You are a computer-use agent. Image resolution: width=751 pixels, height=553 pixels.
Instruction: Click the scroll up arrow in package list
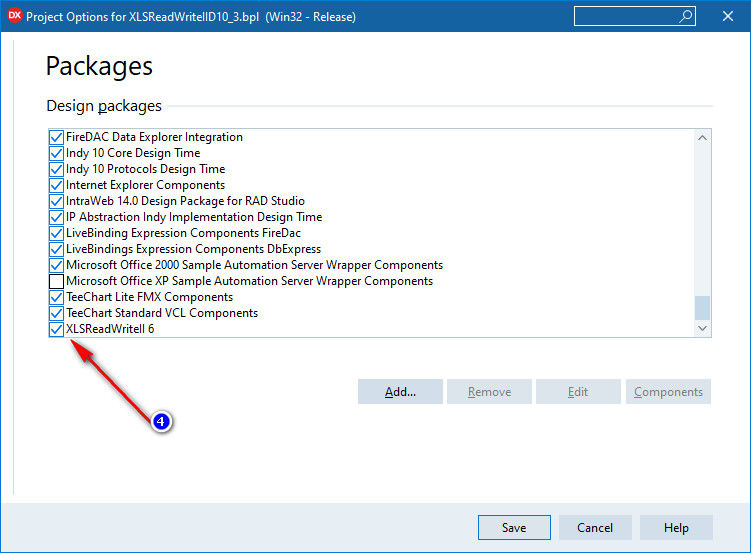click(703, 138)
